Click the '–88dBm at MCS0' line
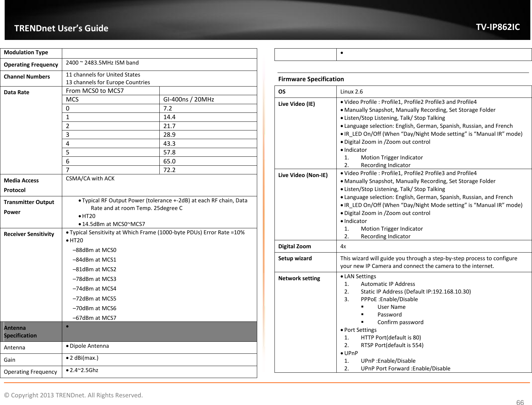The width and height of the screenshot is (532, 405). (94, 250)
